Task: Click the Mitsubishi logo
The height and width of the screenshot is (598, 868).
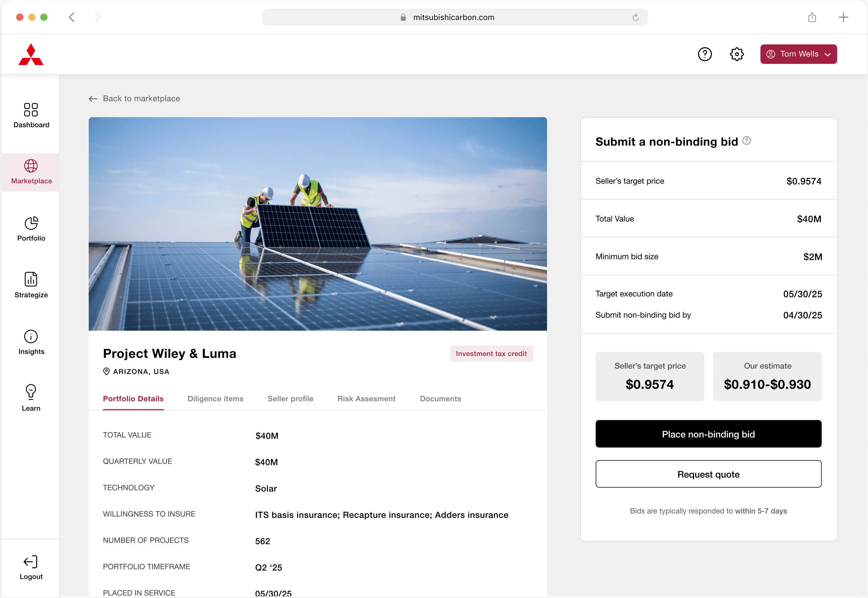Action: (x=31, y=55)
